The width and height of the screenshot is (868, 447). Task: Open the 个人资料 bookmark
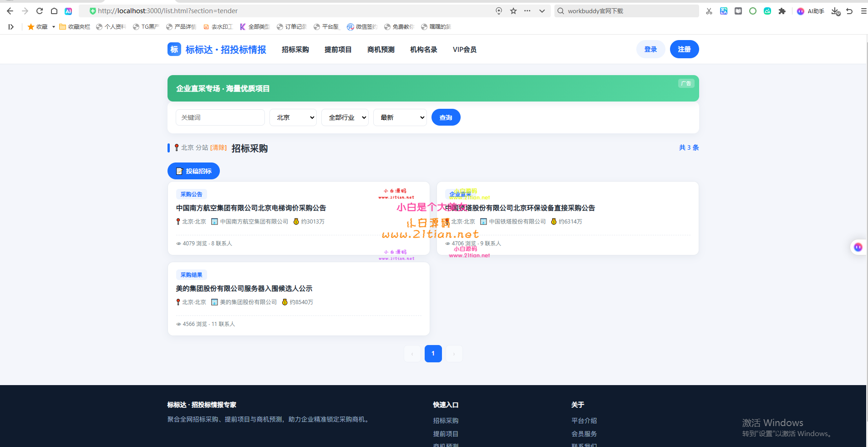[111, 27]
